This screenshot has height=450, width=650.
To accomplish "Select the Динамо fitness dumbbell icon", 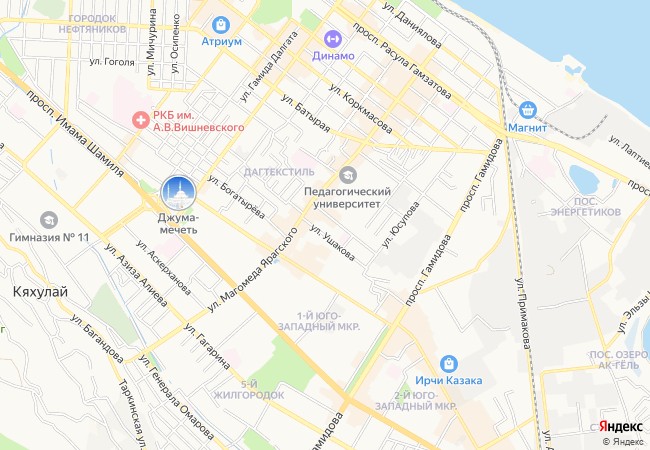I will [x=332, y=39].
